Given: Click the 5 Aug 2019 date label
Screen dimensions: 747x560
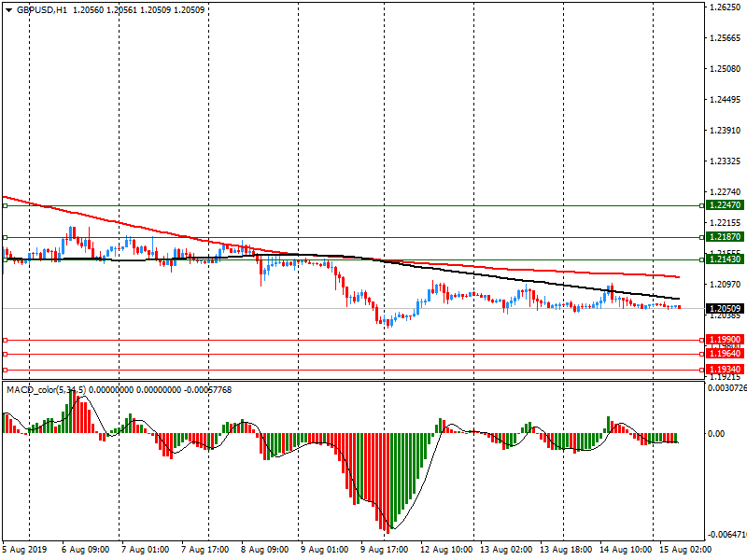Looking at the screenshot, I should [25, 550].
